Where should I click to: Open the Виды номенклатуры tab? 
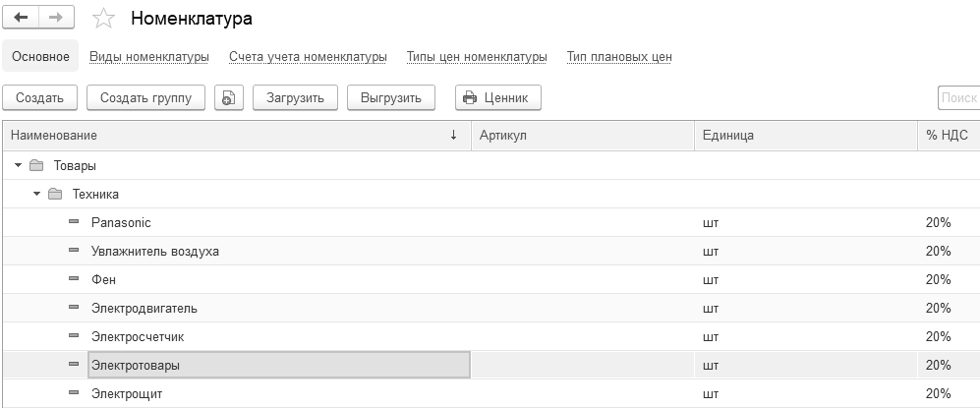(x=148, y=57)
